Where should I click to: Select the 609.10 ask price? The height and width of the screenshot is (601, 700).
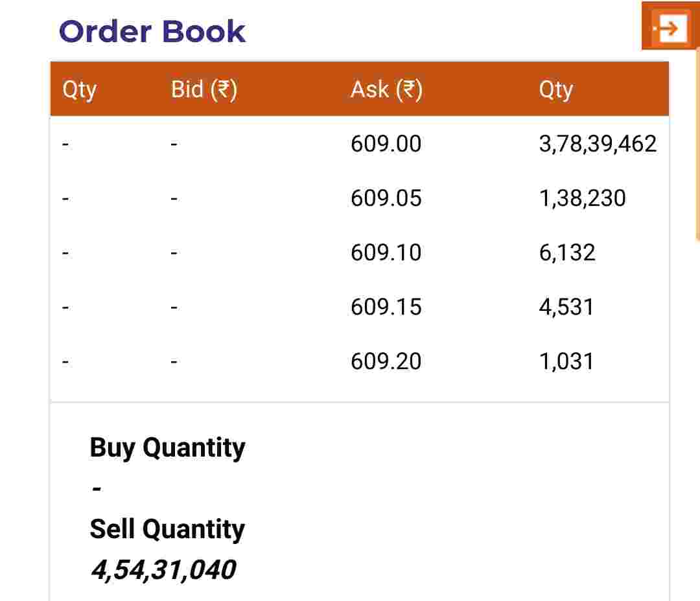386,253
